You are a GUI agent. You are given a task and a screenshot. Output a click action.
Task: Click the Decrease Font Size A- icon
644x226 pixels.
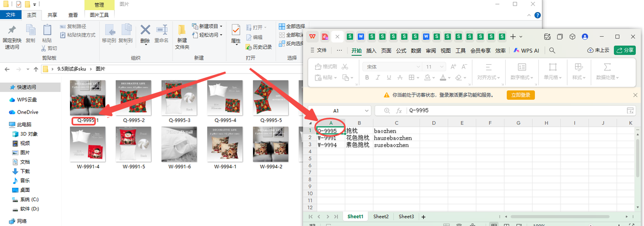[464, 66]
